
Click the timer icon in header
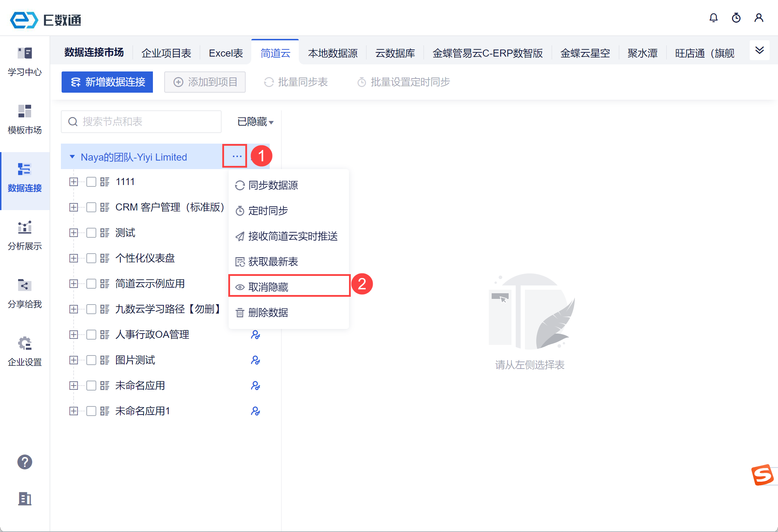point(736,18)
